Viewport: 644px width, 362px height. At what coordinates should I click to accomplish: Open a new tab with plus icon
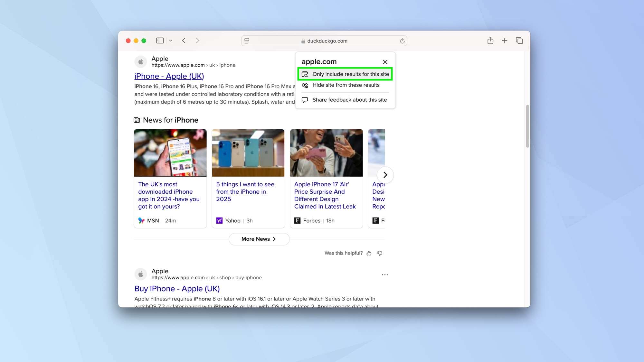pos(505,41)
